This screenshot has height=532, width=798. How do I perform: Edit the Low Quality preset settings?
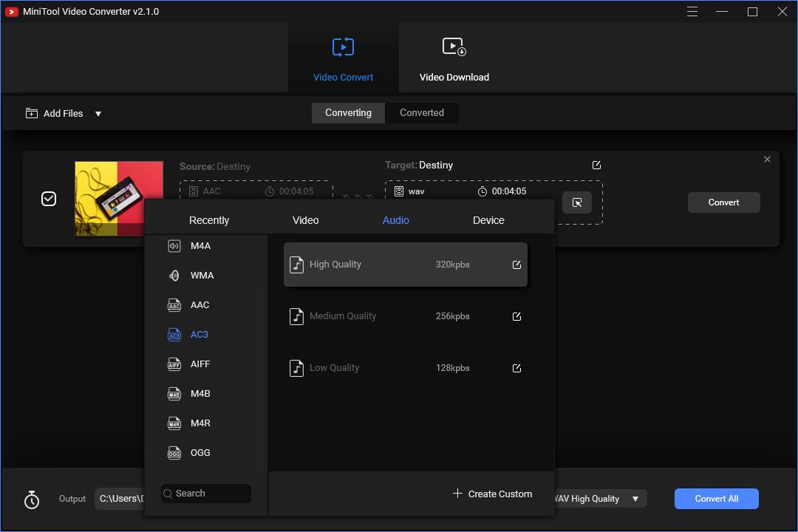tap(516, 368)
